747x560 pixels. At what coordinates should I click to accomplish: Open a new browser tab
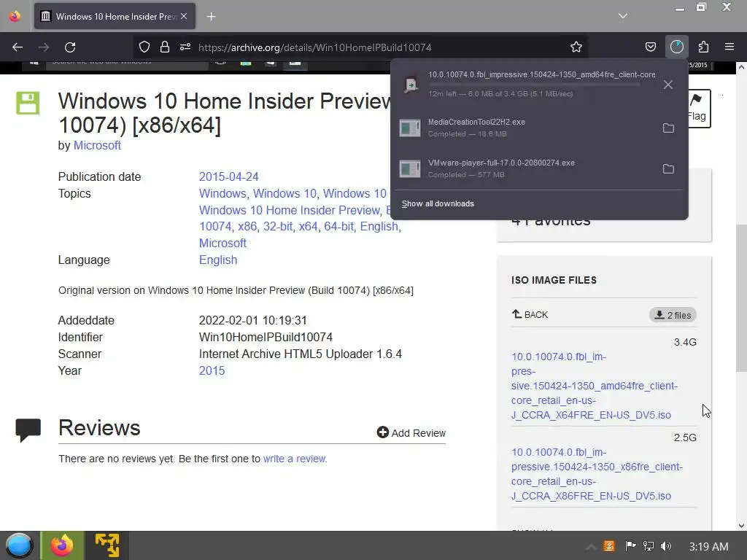click(x=211, y=17)
